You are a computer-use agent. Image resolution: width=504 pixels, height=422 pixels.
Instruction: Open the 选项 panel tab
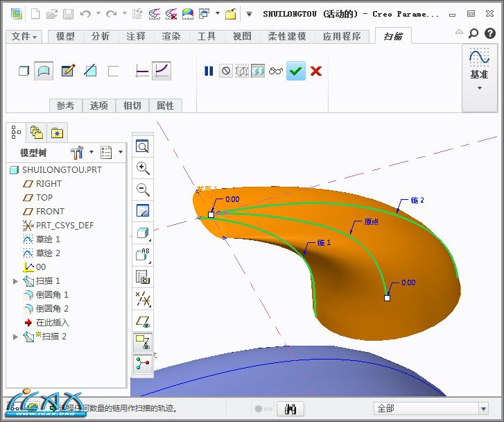[99, 105]
